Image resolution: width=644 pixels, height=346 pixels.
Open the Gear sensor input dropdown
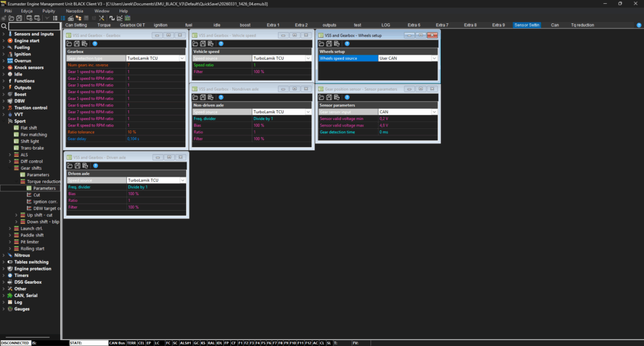434,112
